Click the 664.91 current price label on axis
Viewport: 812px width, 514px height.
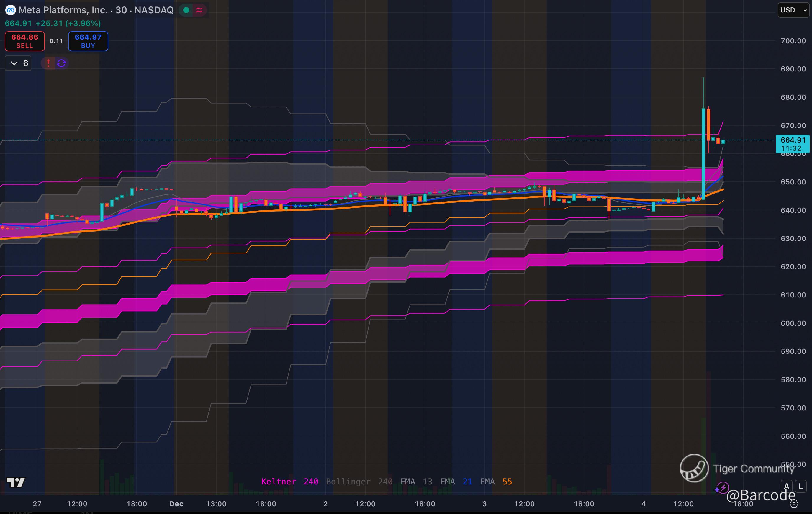tap(793, 140)
